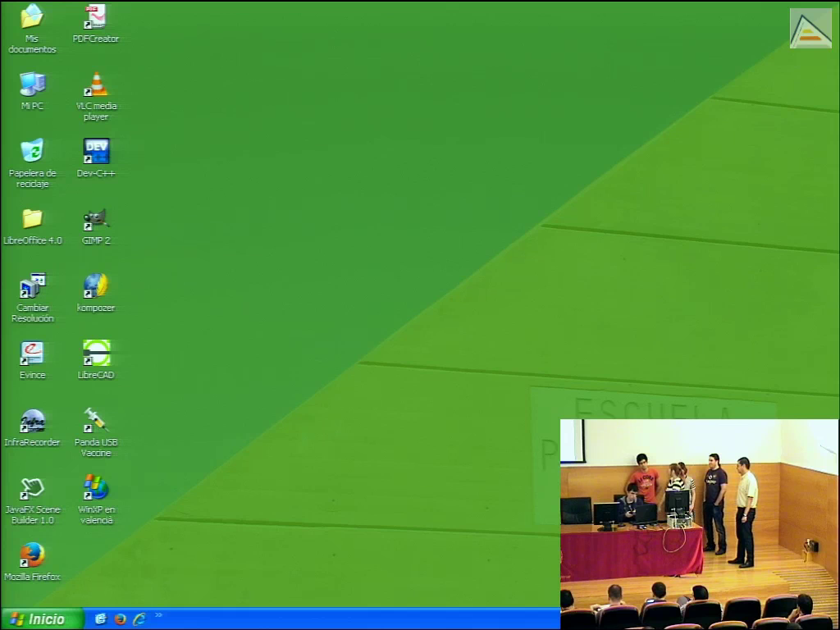The width and height of the screenshot is (840, 630).
Task: Launch Evince document viewer icon
Action: 32,354
